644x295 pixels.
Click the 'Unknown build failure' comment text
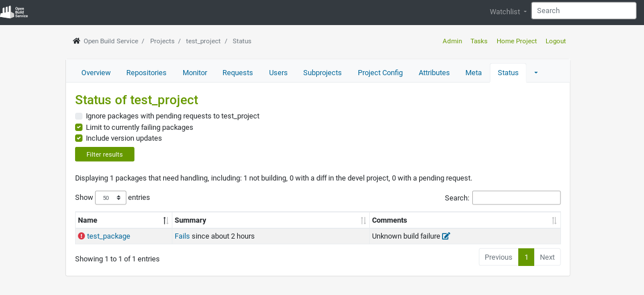point(406,236)
